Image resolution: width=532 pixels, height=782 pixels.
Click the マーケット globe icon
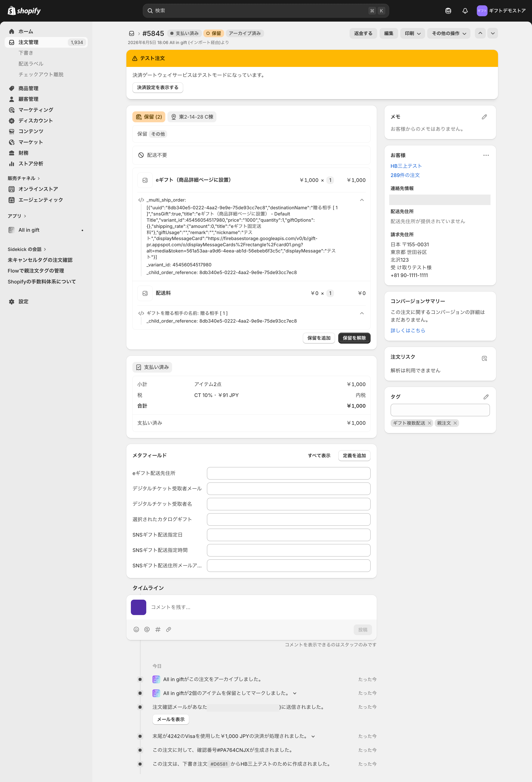[x=12, y=142]
